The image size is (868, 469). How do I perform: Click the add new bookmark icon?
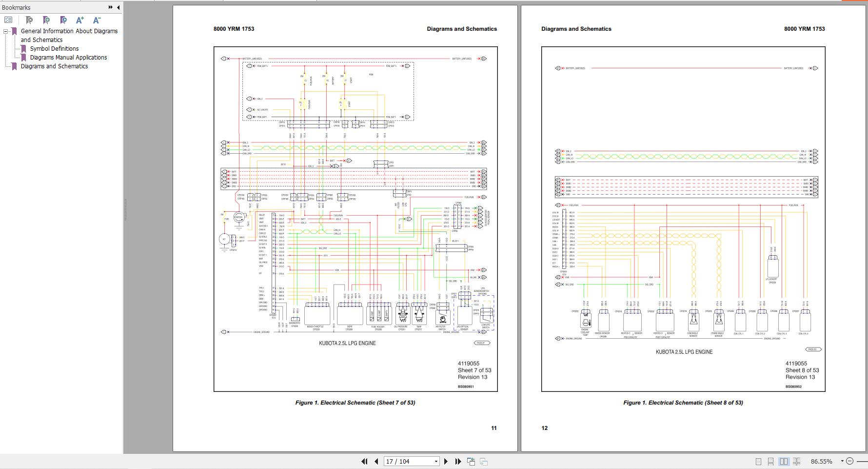(46, 20)
